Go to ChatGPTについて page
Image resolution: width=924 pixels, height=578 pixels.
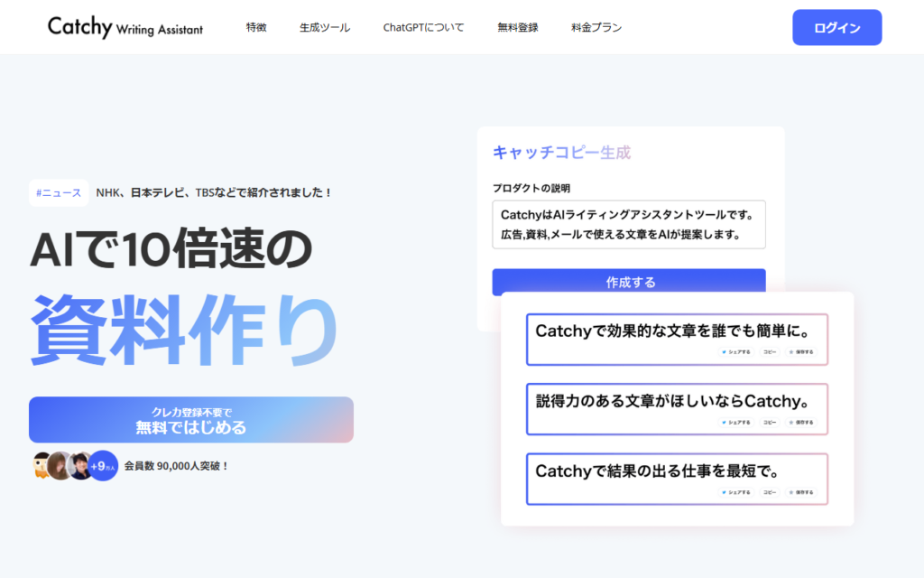(423, 28)
